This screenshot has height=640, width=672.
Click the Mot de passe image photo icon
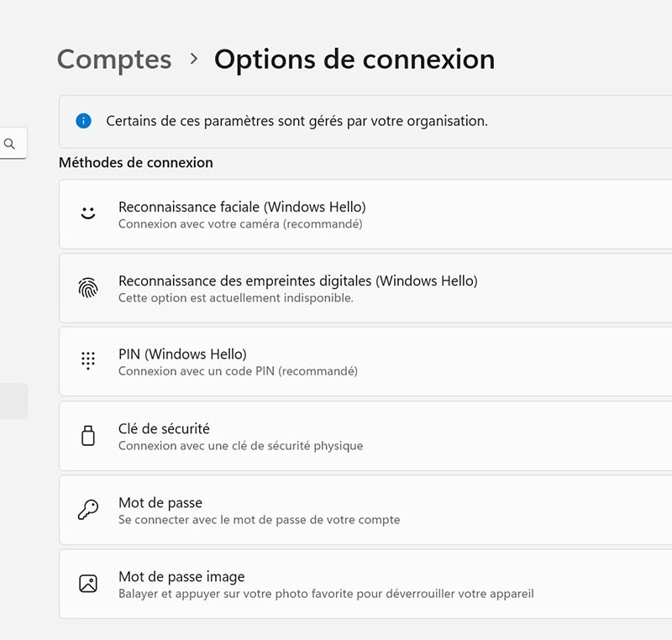87,584
